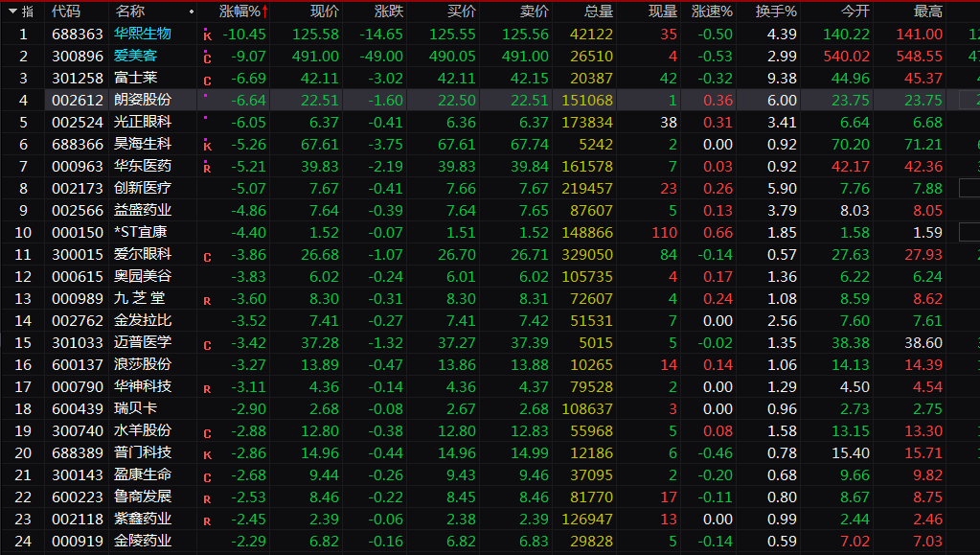Click the R marker icon beside 华东医药

point(207,168)
